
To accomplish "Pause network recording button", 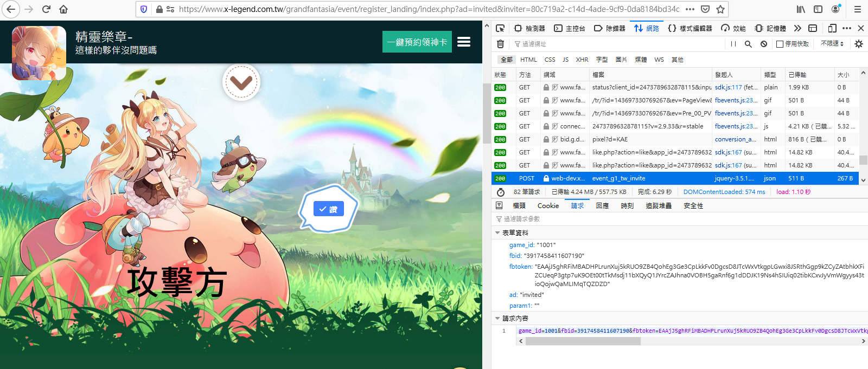I will pos(733,44).
